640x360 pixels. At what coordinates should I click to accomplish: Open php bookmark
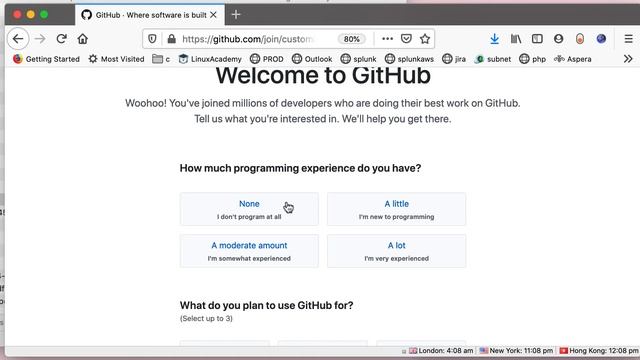(x=532, y=59)
